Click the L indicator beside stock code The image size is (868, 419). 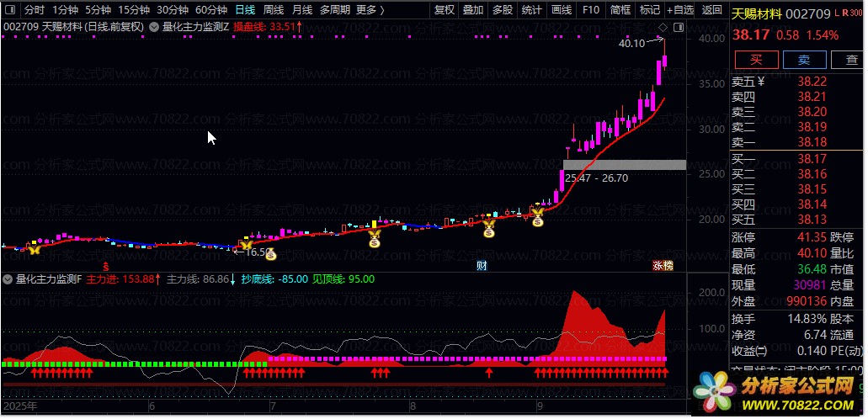[837, 15]
